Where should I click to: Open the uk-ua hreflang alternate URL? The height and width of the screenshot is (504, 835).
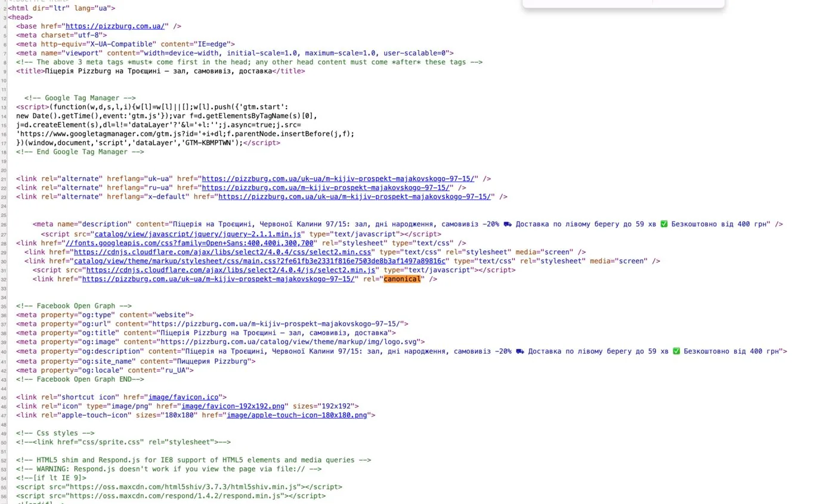pyautogui.click(x=338, y=178)
